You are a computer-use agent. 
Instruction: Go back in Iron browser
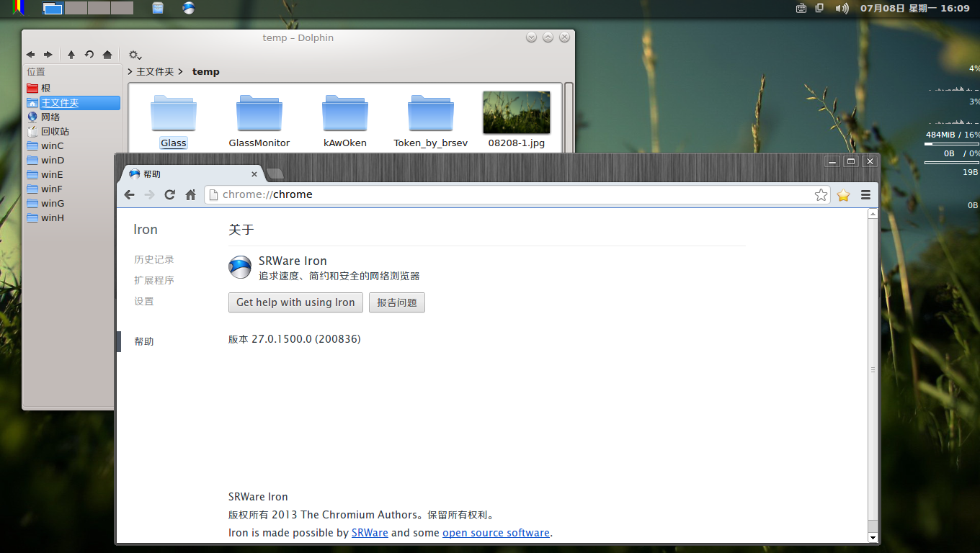[x=130, y=194]
